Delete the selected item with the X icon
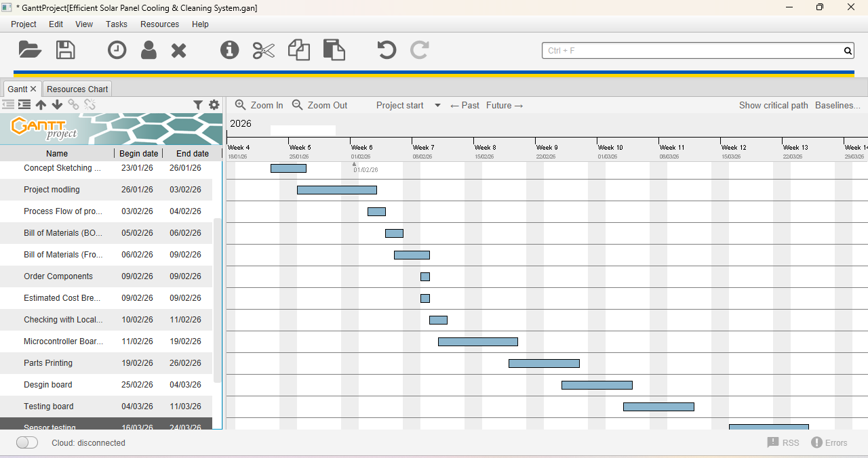 pyautogui.click(x=178, y=50)
